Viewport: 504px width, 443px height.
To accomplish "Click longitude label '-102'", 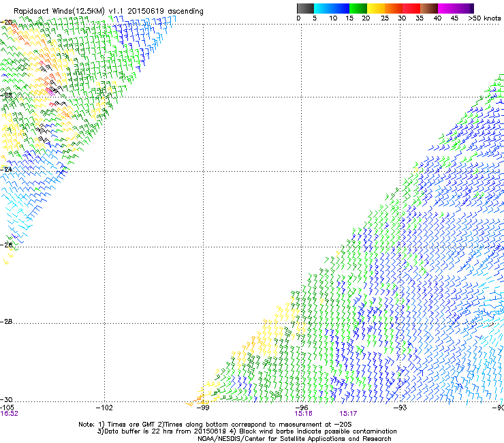I will [x=104, y=408].
